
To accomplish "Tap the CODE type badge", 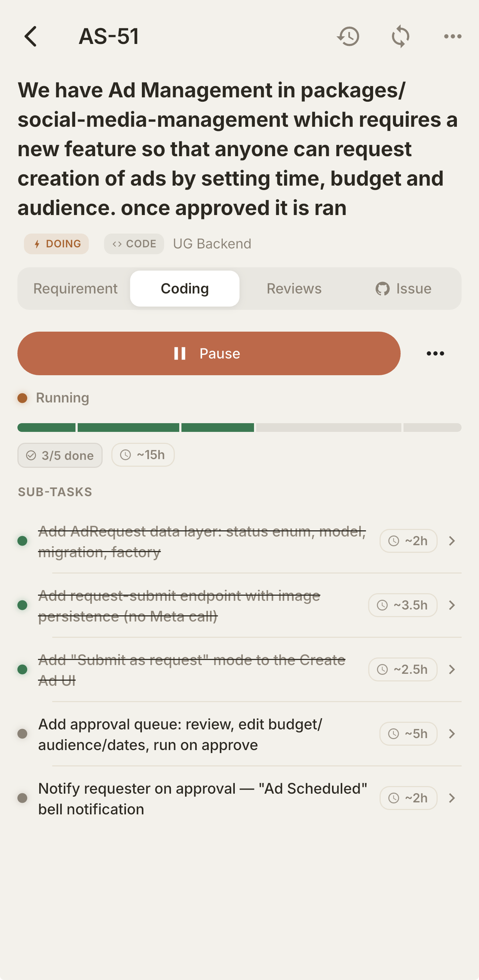I will point(134,244).
